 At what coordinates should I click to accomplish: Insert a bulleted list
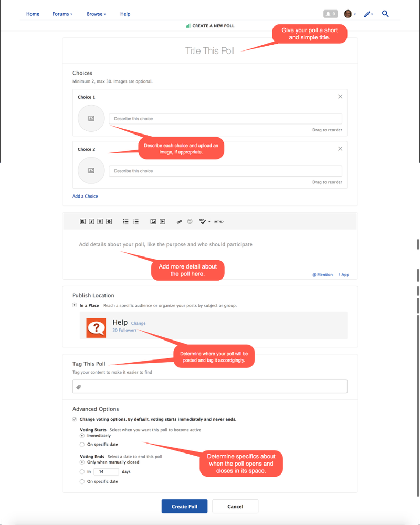click(125, 222)
